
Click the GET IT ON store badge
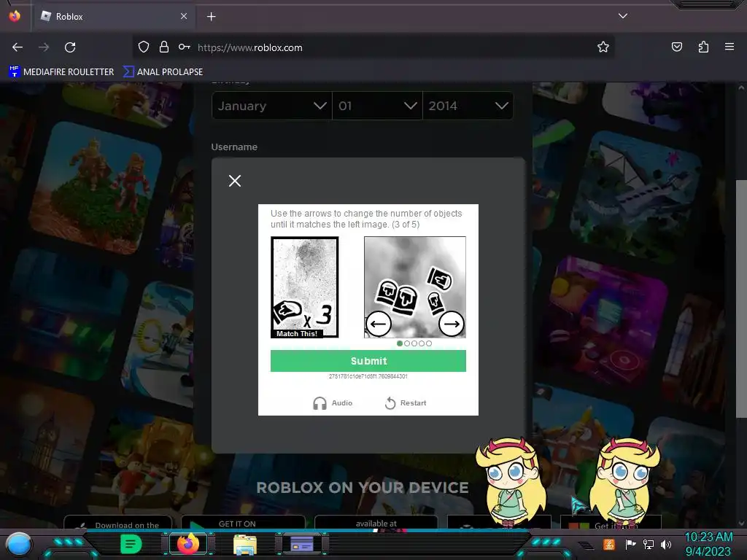(x=243, y=522)
